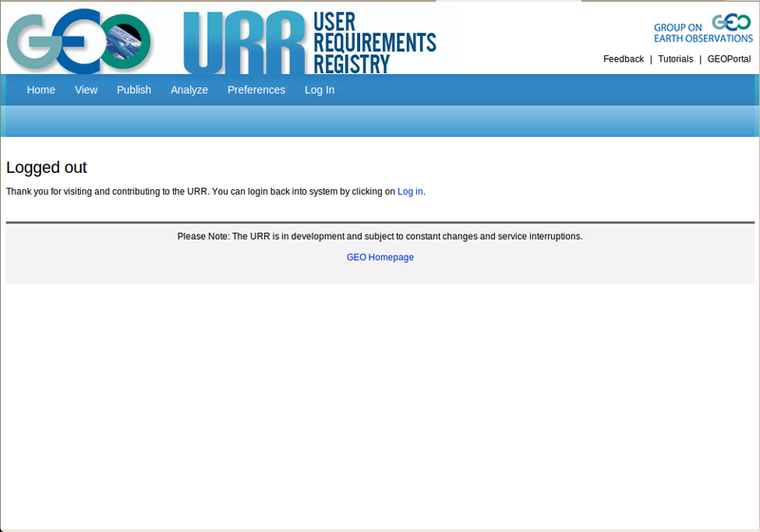The height and width of the screenshot is (532, 760).
Task: Open the View menu item
Action: tap(86, 90)
